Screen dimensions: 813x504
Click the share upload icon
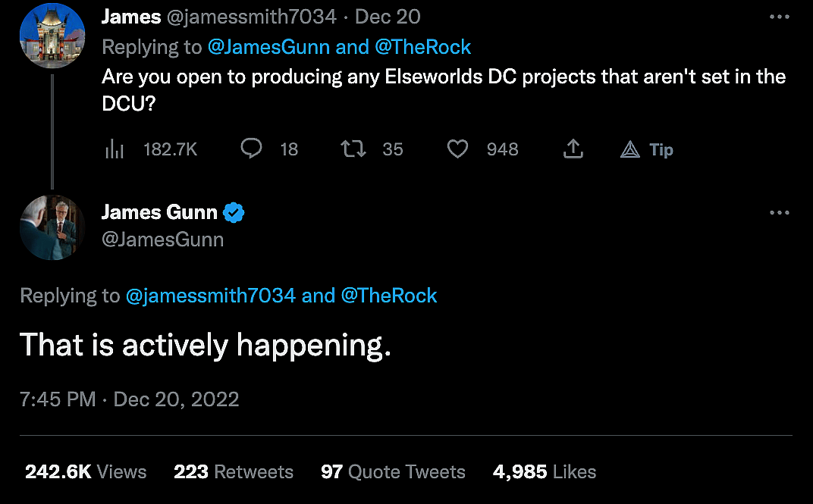[x=573, y=149]
